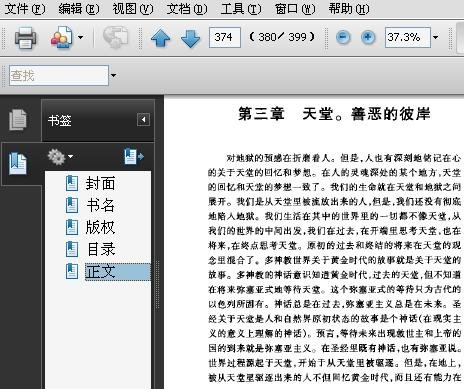This screenshot has width=464, height=389.
Task: Open the 文件(F) menu
Action: tap(25, 9)
